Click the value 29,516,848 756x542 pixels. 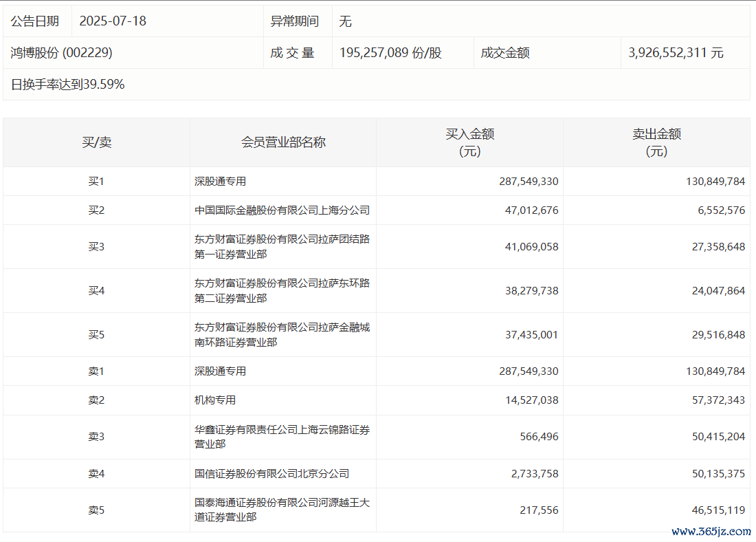(718, 334)
